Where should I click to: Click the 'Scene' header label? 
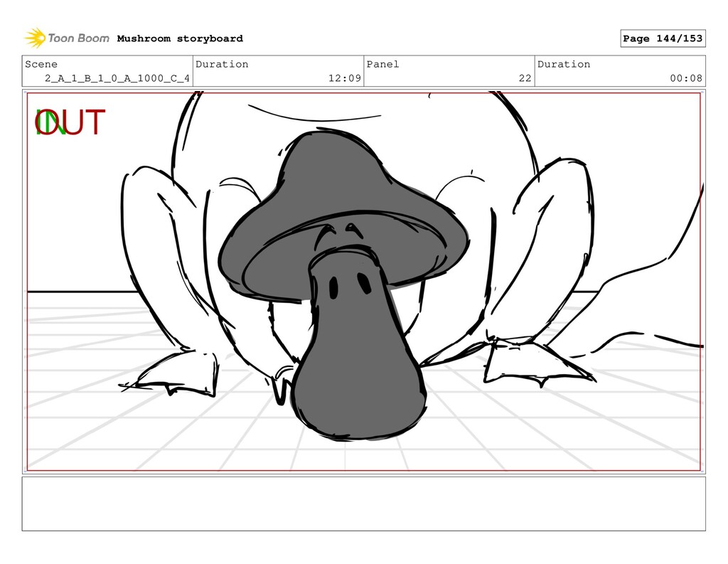tap(41, 64)
